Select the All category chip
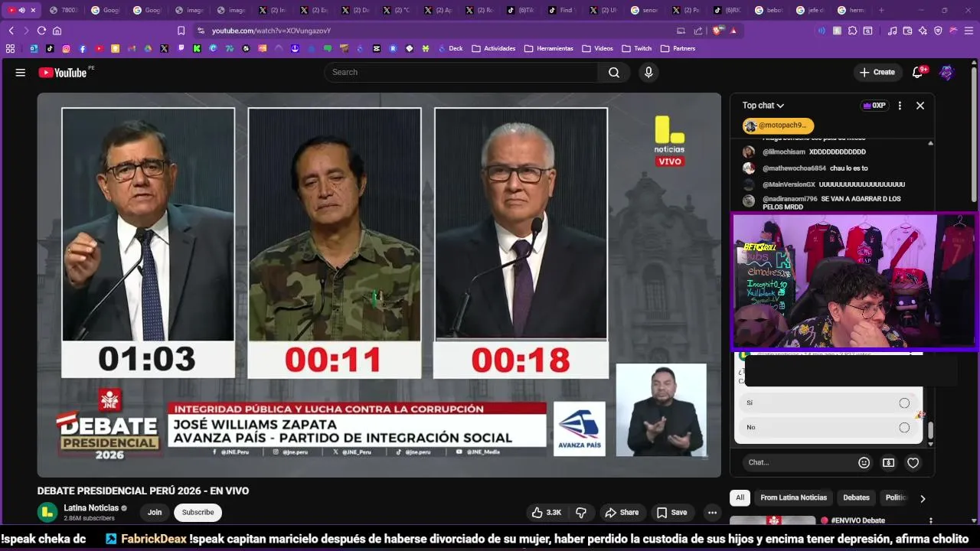Screen dimensions: 980x551 740,497
